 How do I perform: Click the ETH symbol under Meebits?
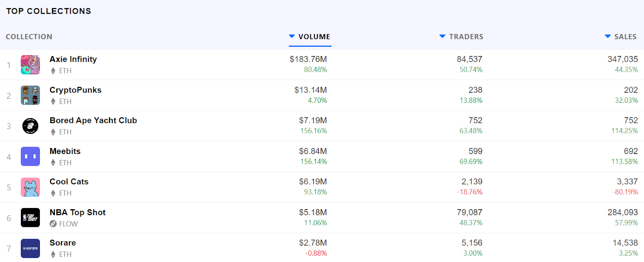coord(53,163)
